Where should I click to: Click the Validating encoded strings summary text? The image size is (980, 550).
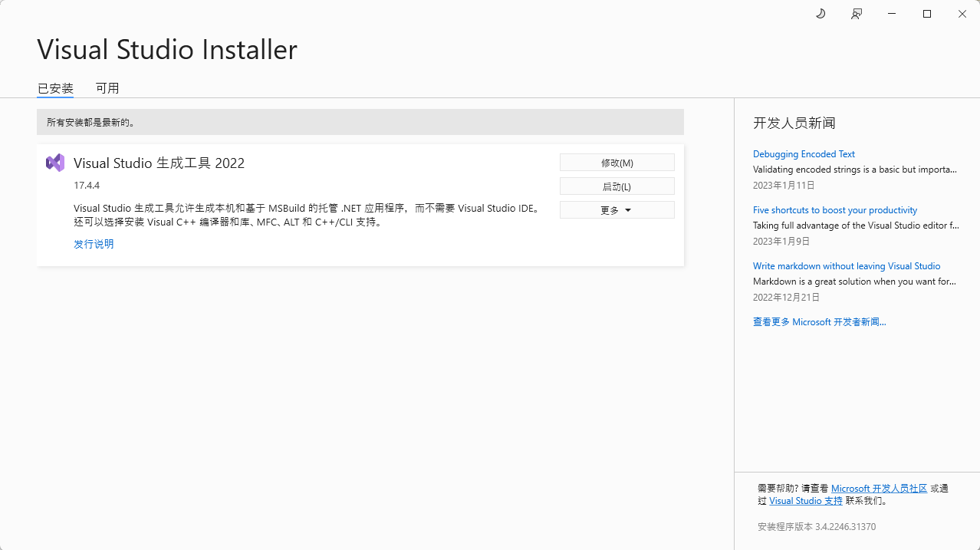(855, 170)
